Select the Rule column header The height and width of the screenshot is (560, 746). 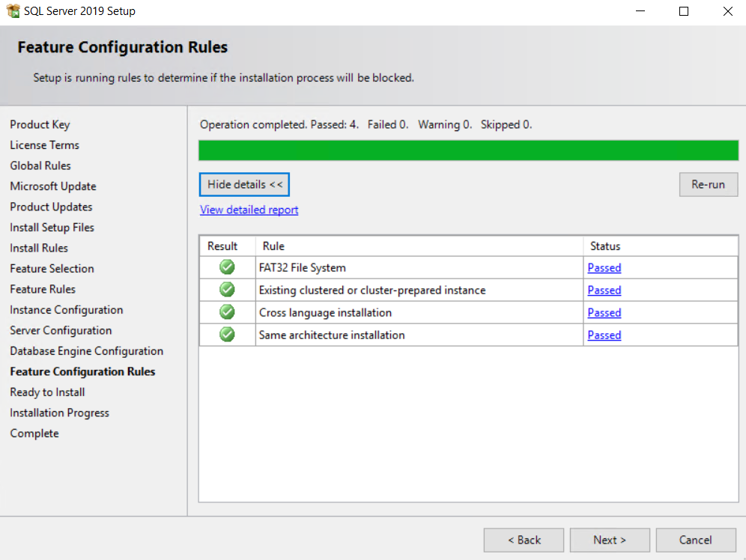[x=419, y=246]
